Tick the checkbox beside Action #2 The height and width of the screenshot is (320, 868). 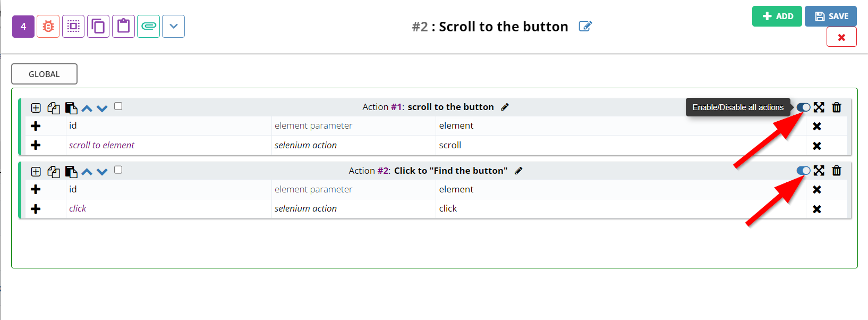click(118, 170)
